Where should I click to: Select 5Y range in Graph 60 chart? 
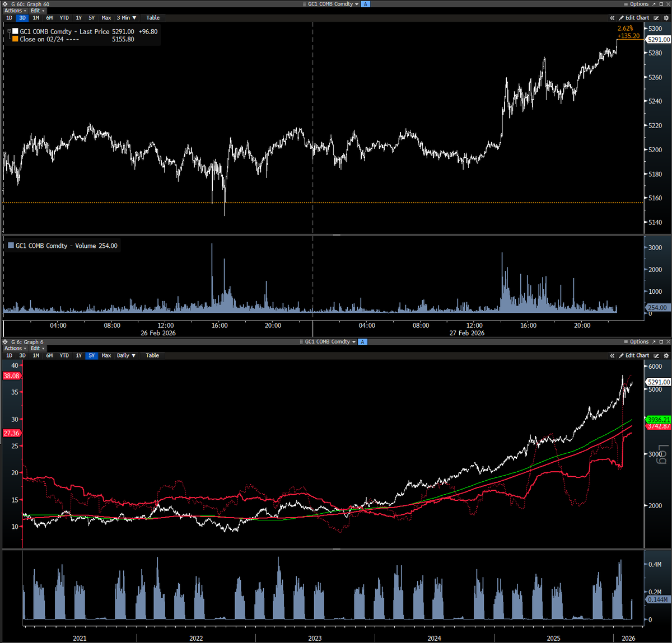[x=92, y=18]
